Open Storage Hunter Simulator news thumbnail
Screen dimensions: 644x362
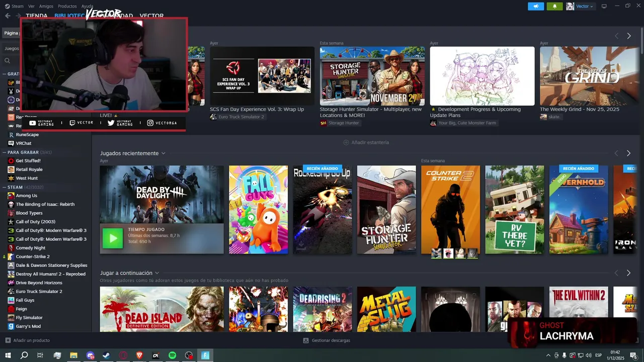tap(372, 76)
